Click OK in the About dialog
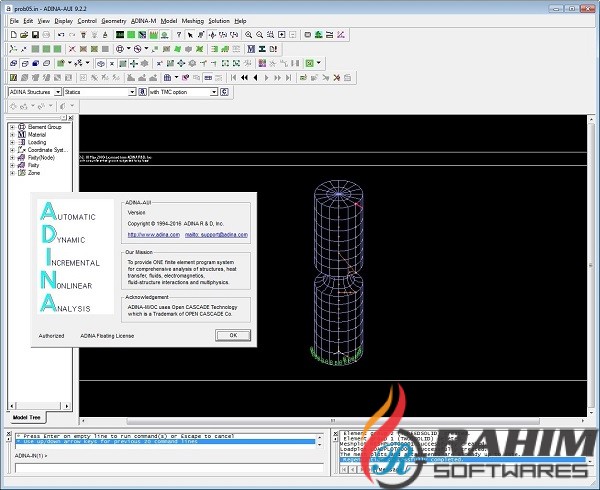The height and width of the screenshot is (490, 600). (x=232, y=335)
